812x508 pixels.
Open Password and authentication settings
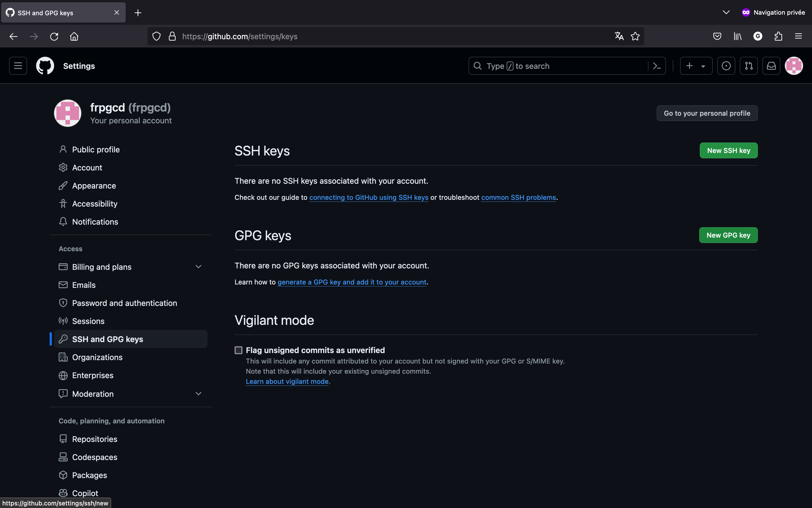(131, 303)
